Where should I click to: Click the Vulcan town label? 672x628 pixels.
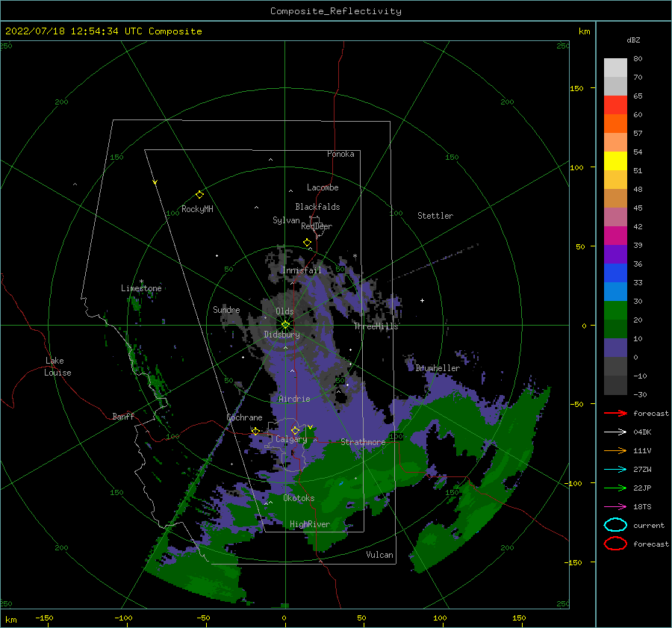pyautogui.click(x=380, y=555)
